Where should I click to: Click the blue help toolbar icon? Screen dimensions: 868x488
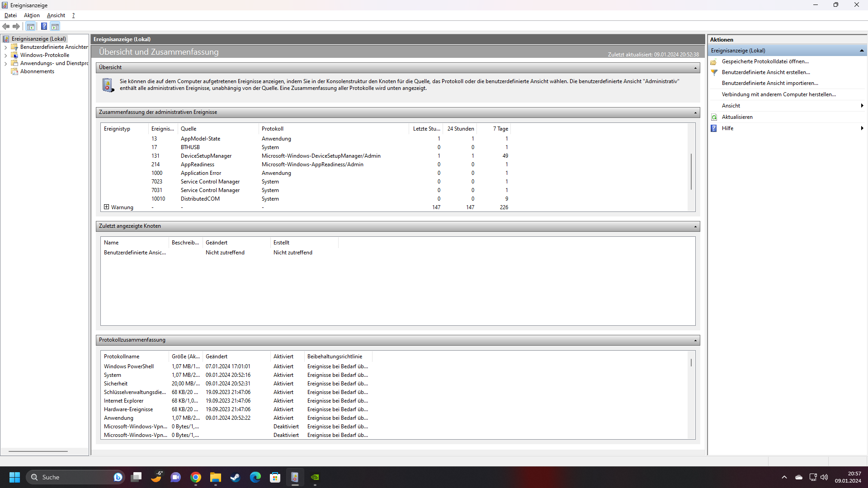44,27
